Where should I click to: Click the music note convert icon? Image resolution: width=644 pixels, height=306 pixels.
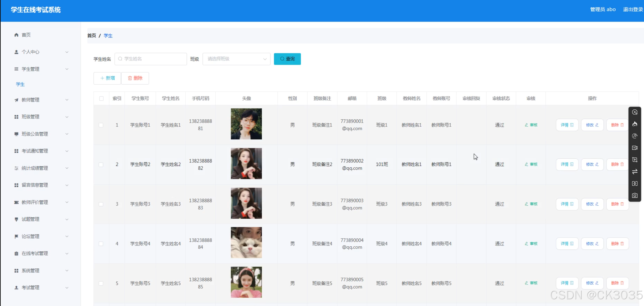click(x=634, y=136)
